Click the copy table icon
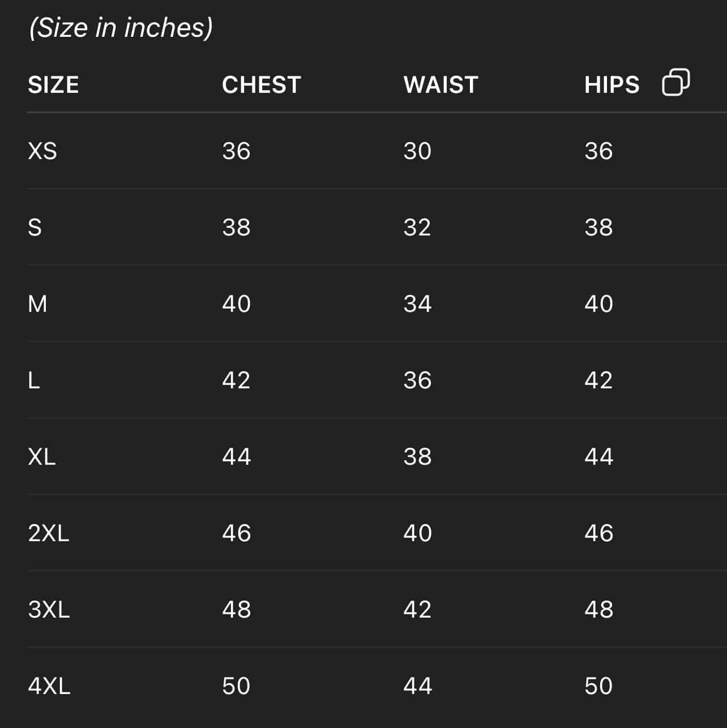Screen dimensions: 727x728 675,83
